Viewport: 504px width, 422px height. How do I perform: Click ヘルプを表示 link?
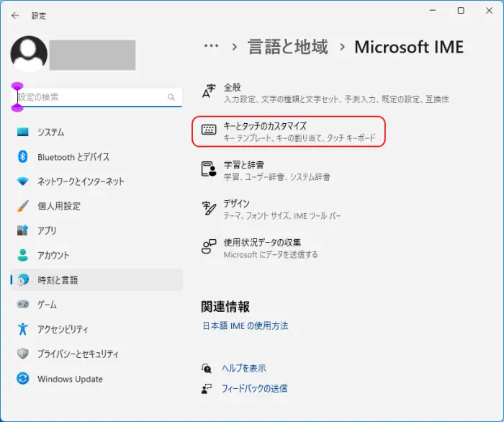(244, 368)
